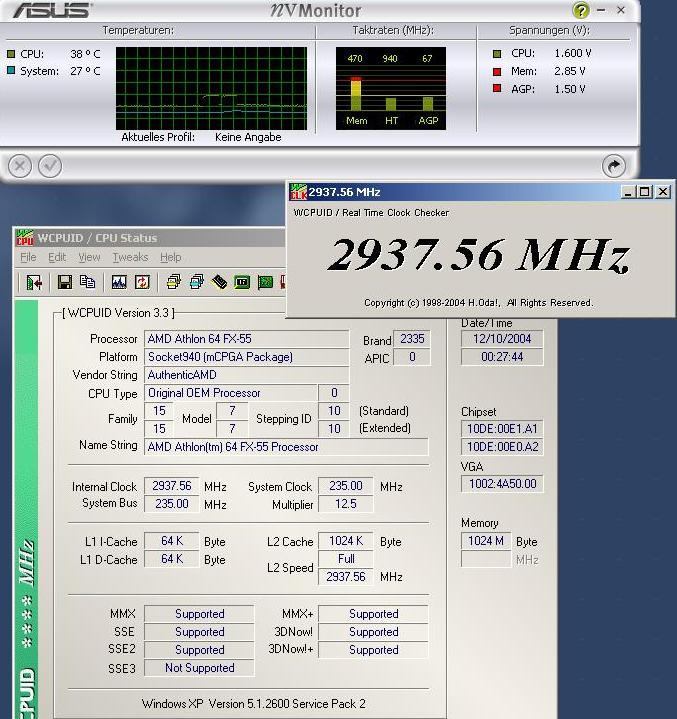Screen dimensions: 677x719
Task: Open the clock graph icon in toolbar
Action: 119,282
